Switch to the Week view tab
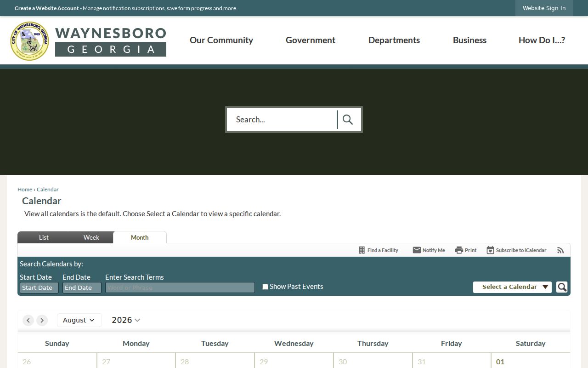The image size is (588, 368). 91,237
